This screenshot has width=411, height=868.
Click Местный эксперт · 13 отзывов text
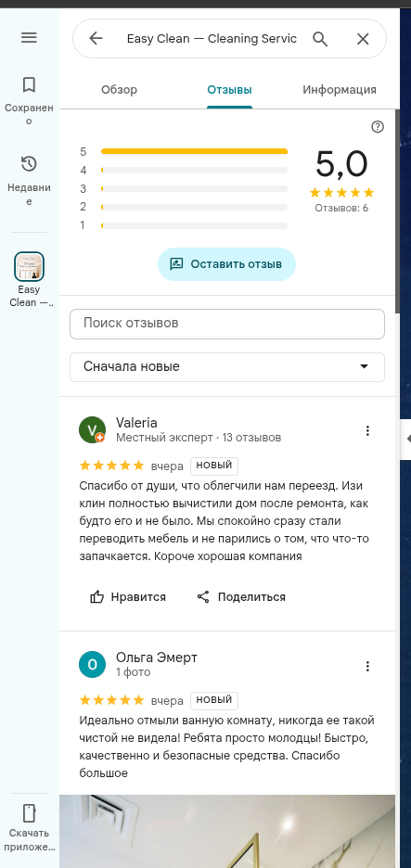[x=199, y=438]
